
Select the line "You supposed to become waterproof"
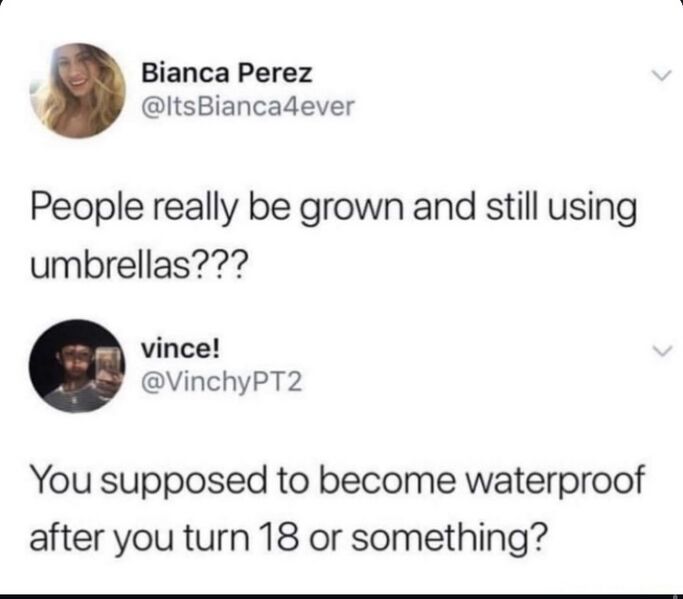pos(337,482)
